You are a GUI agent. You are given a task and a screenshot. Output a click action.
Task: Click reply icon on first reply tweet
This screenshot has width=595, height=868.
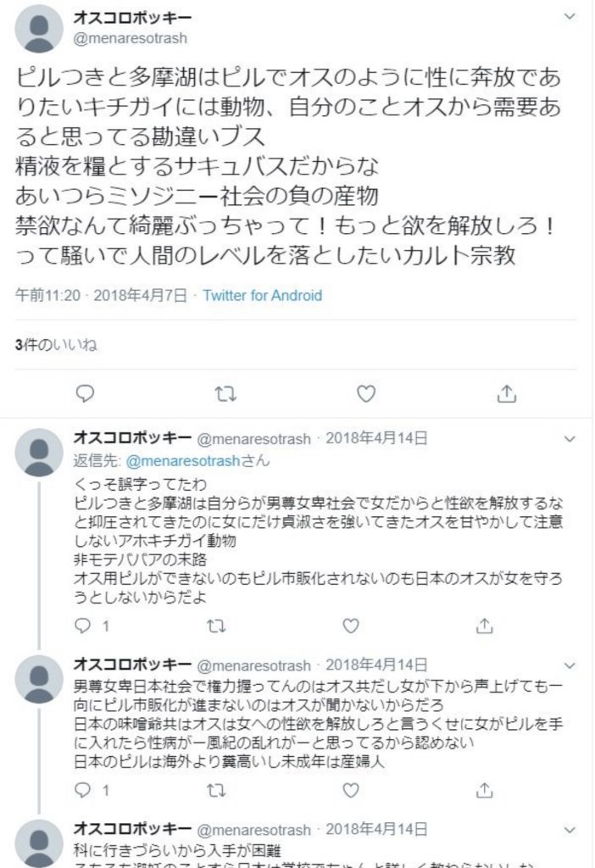pyautogui.click(x=83, y=626)
